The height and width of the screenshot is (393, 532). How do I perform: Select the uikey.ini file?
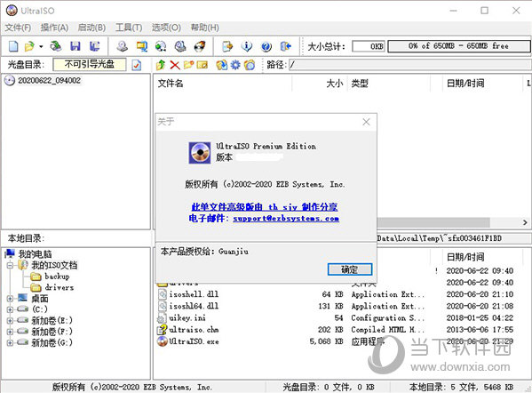pyautogui.click(x=187, y=318)
